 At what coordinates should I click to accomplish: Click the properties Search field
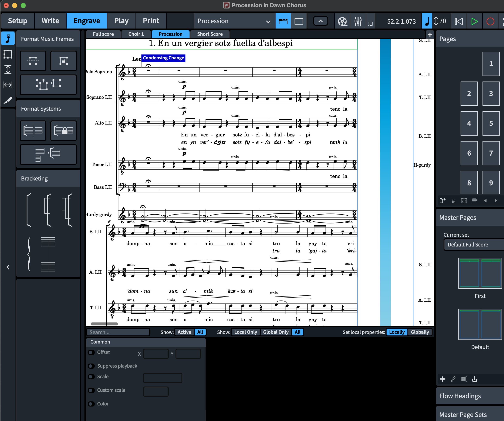click(118, 332)
